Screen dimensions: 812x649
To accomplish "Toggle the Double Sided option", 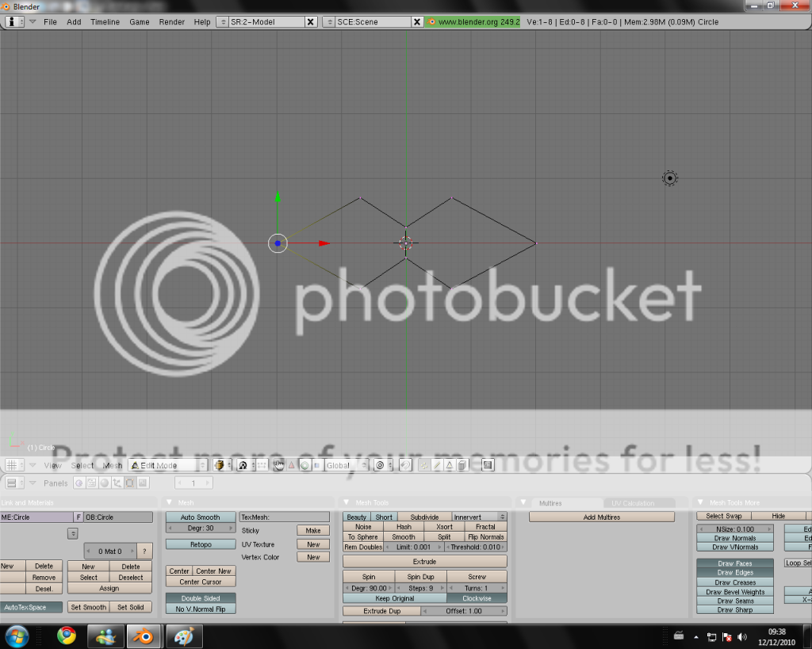I will tap(201, 597).
